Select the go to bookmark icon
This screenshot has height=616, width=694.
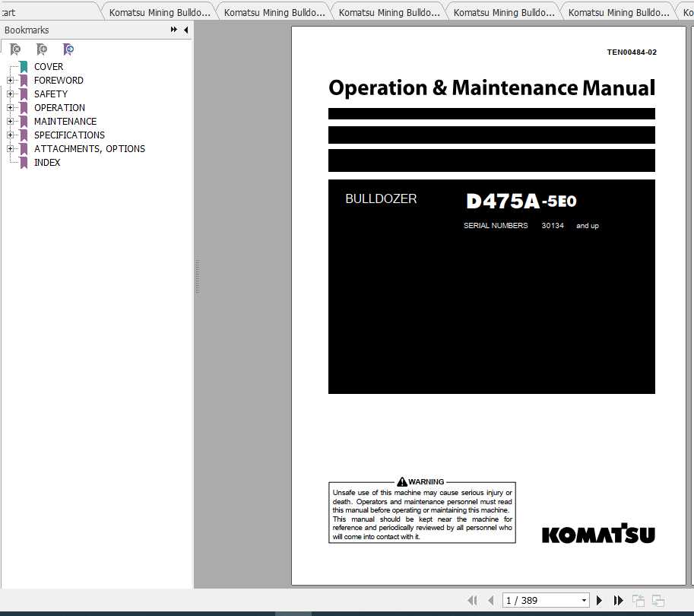pos(69,49)
